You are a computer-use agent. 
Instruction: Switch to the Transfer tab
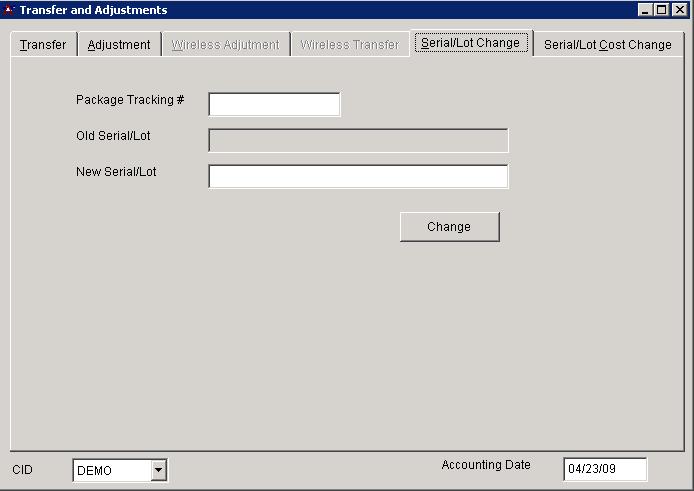tap(43, 45)
